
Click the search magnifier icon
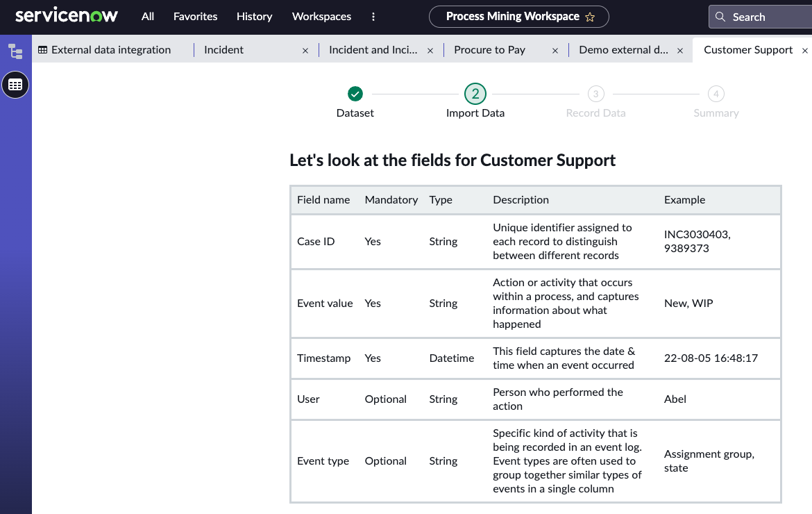(722, 17)
